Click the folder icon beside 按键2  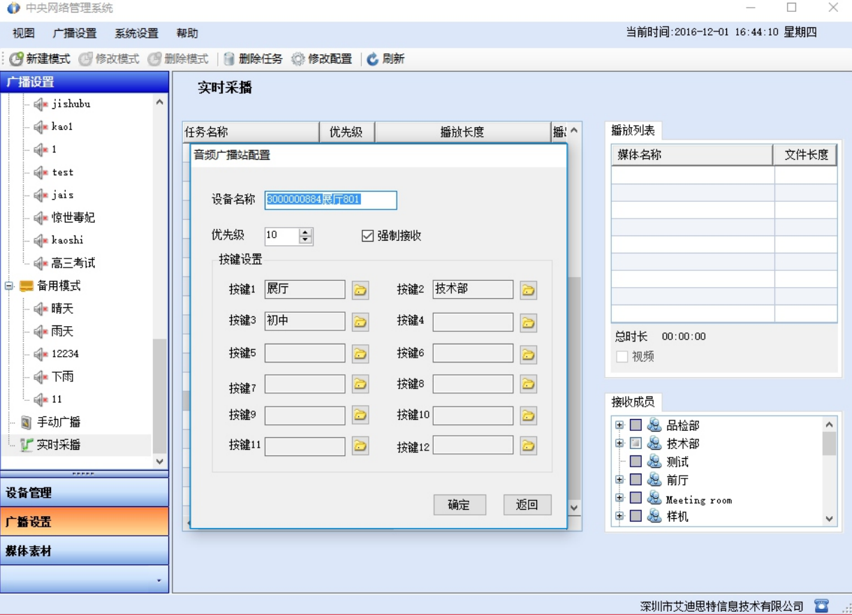(x=529, y=290)
